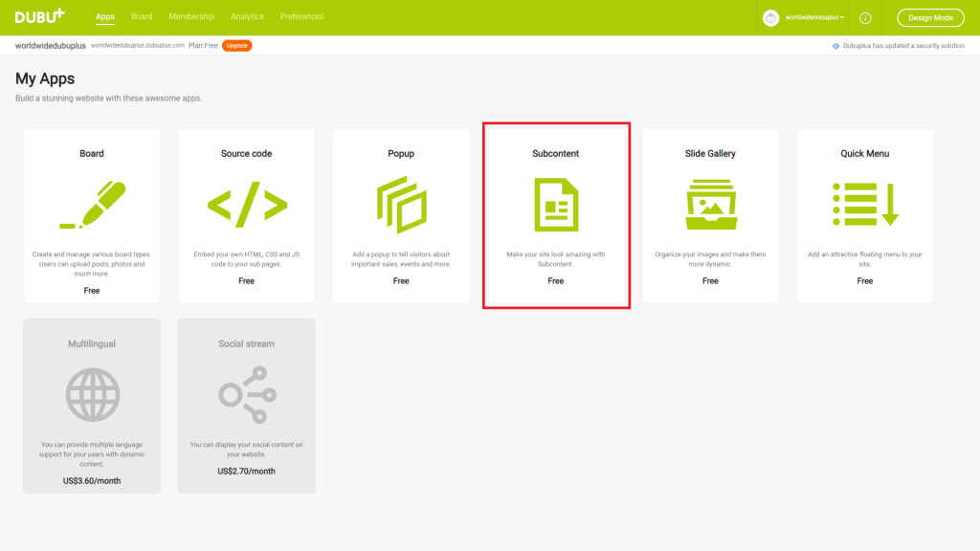Click the worldwidedubuplus site name
This screenshot has height=551, width=980.
(51, 46)
